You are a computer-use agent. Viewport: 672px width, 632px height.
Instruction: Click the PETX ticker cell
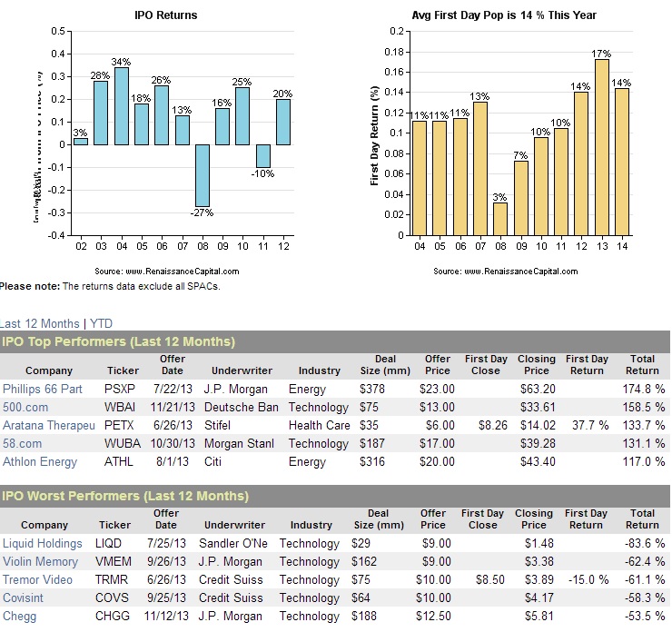[119, 426]
